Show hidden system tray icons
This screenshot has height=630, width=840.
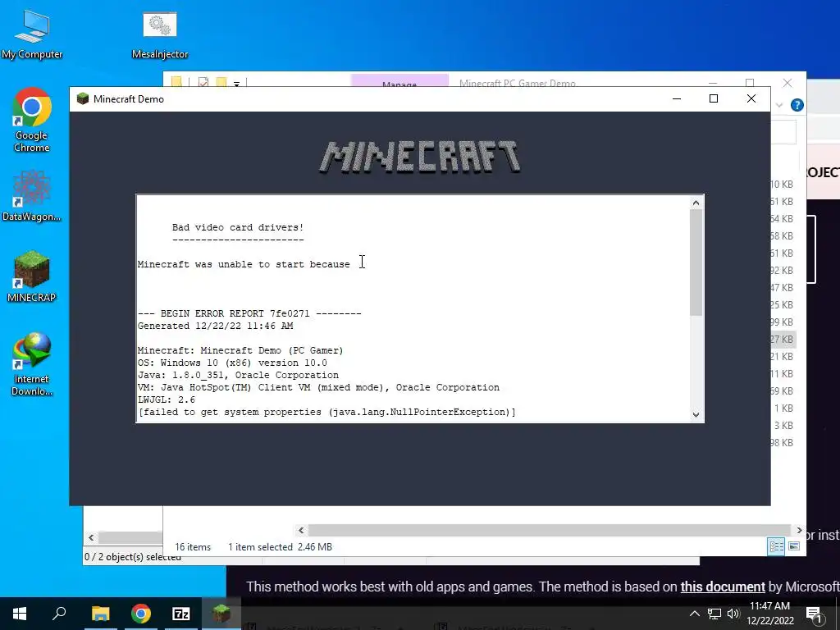coord(694,614)
